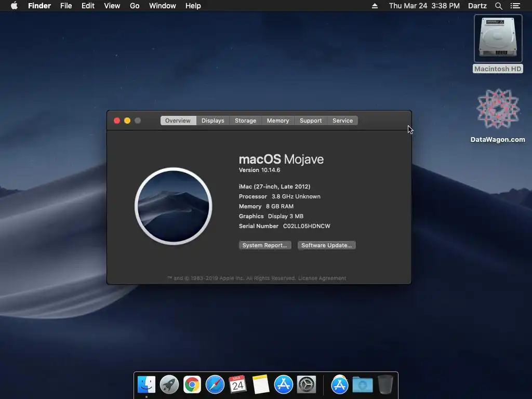
Task: Switch to the Storage tab
Action: (246, 121)
